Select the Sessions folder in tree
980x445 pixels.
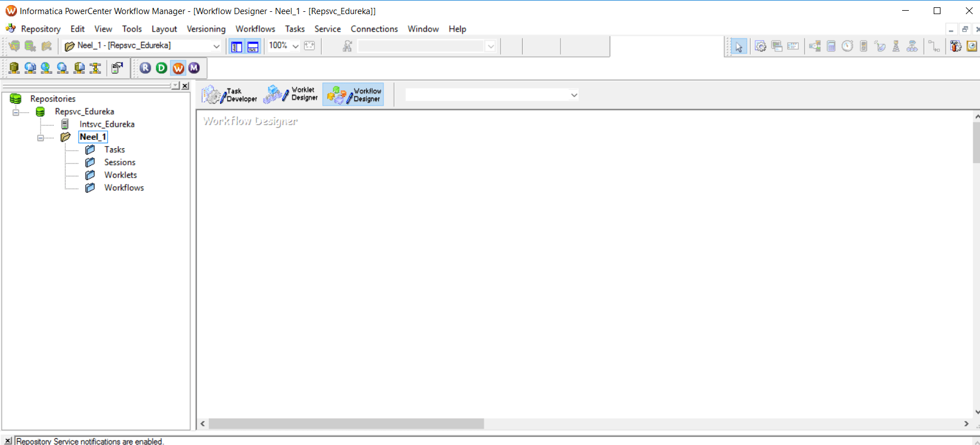[120, 162]
